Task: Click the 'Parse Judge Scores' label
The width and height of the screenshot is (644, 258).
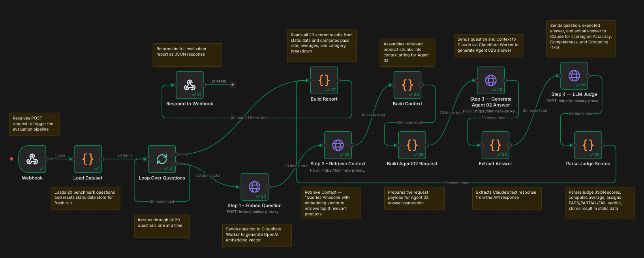Action: (x=588, y=164)
